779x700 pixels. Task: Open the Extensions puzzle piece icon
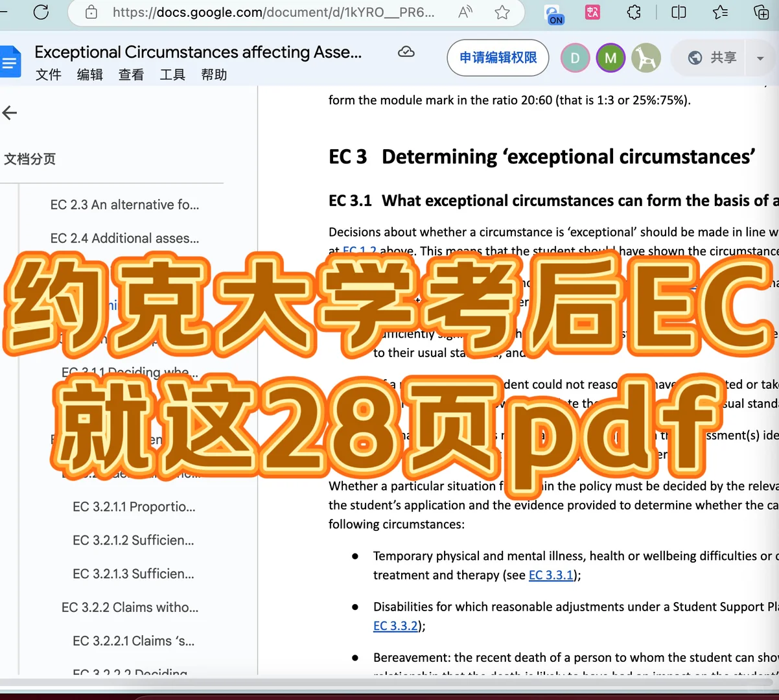point(634,12)
